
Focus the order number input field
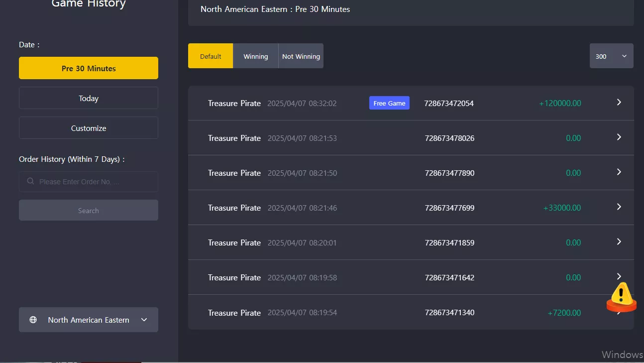coord(89,182)
